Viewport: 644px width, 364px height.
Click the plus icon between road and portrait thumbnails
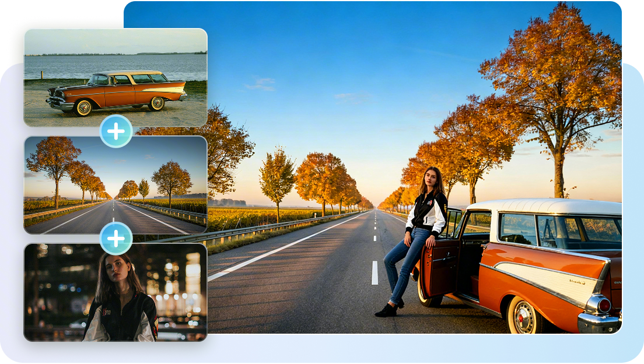[116, 238]
